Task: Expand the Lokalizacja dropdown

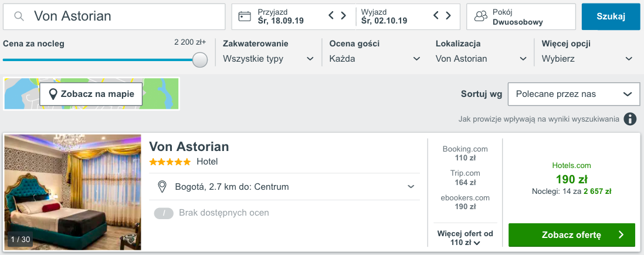Action: point(481,59)
